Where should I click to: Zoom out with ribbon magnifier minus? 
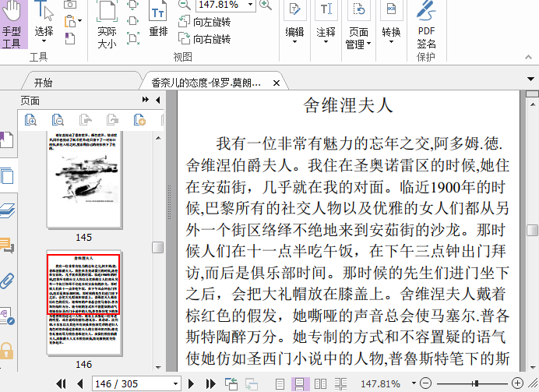(185, 5)
